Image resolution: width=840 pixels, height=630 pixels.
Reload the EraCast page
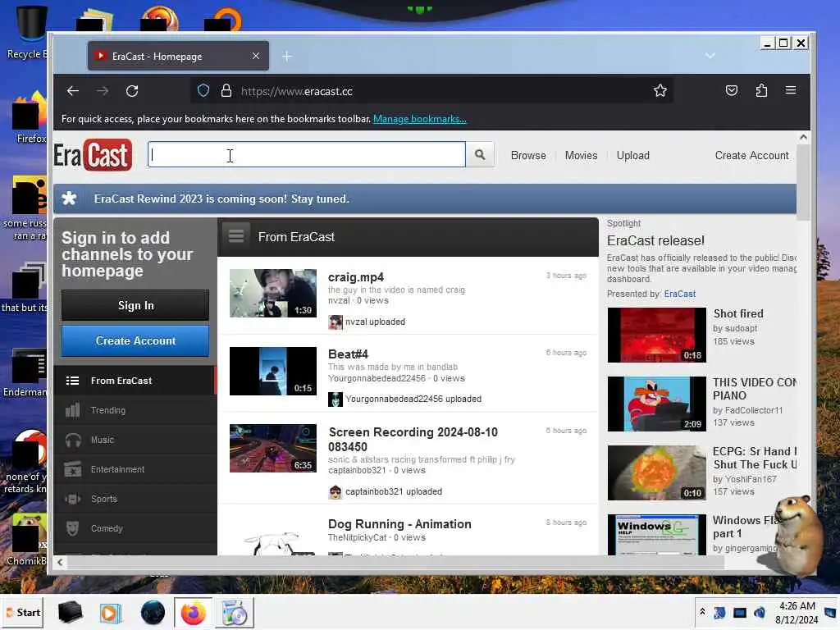tap(132, 91)
